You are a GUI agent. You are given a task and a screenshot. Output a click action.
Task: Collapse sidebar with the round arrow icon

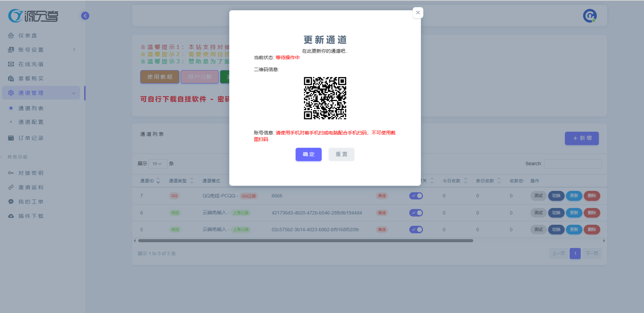pos(85,16)
